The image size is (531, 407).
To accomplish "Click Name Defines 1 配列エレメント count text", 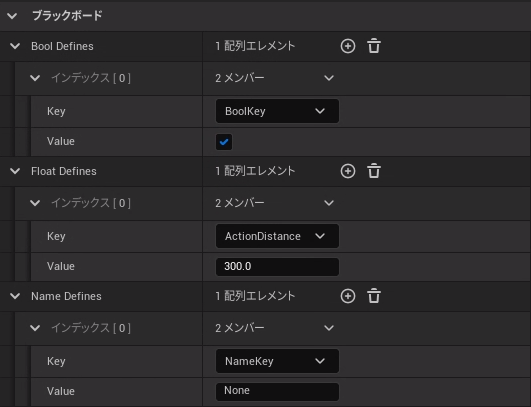I will (x=255, y=296).
